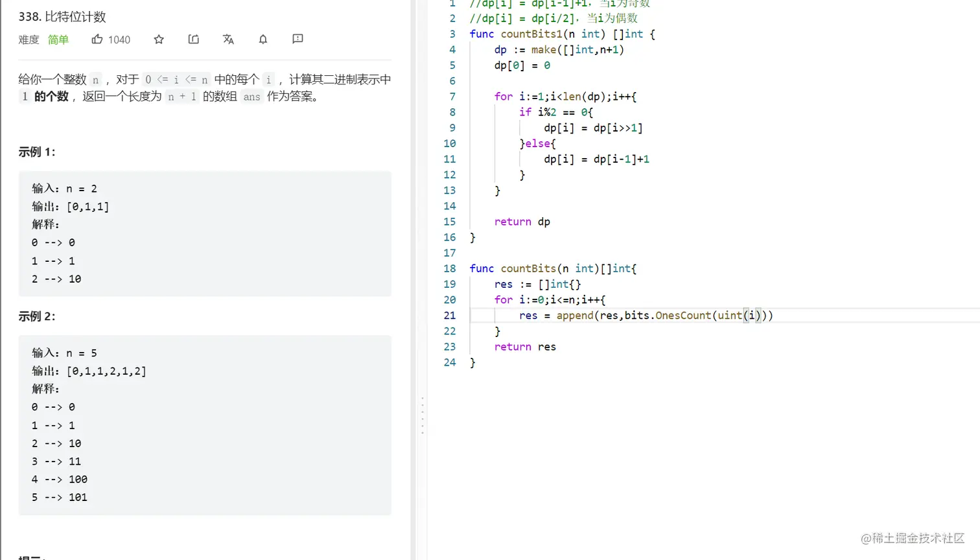Click the like count 1040
Screen dimensions: 980x560
point(119,40)
